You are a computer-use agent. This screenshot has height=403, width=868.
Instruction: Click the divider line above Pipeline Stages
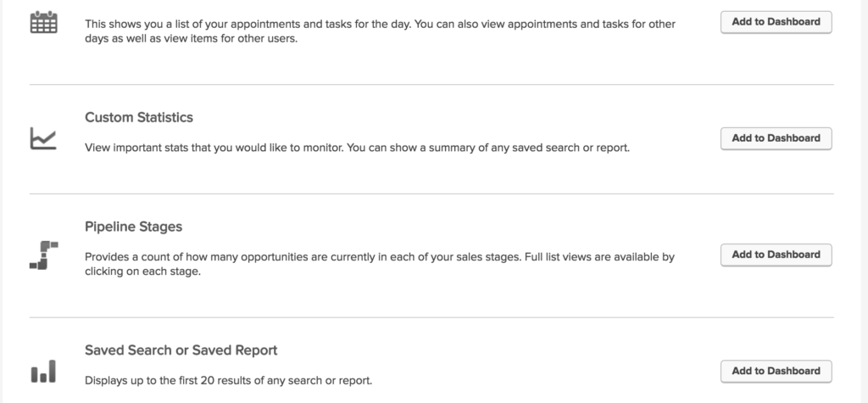[431, 194]
